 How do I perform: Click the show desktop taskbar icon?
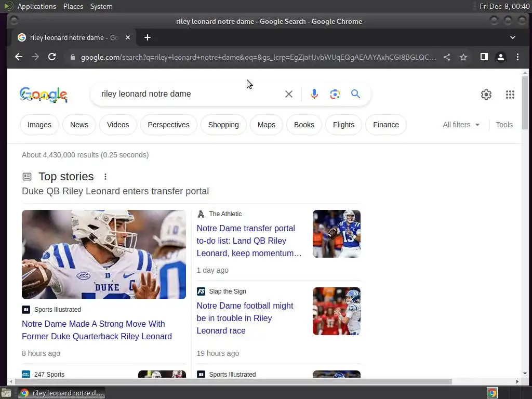pyautogui.click(x=6, y=393)
